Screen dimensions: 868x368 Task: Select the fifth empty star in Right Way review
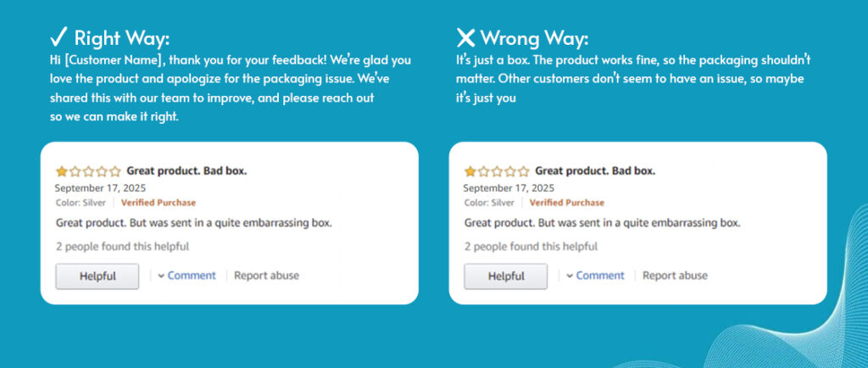[115, 171]
